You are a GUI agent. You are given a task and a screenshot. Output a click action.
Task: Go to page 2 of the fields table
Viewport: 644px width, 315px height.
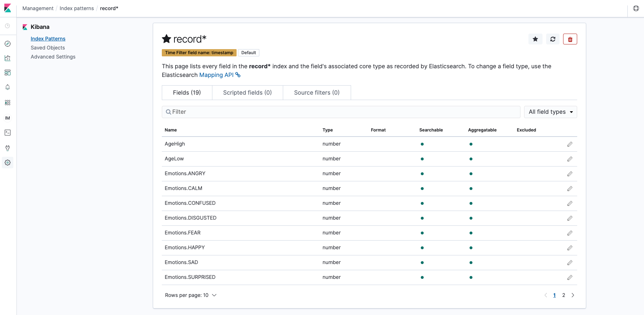[563, 295]
